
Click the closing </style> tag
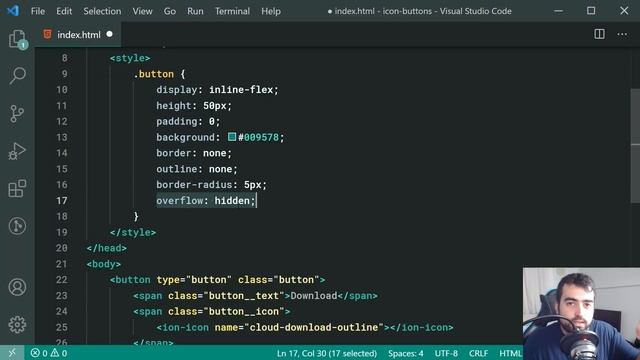click(133, 232)
